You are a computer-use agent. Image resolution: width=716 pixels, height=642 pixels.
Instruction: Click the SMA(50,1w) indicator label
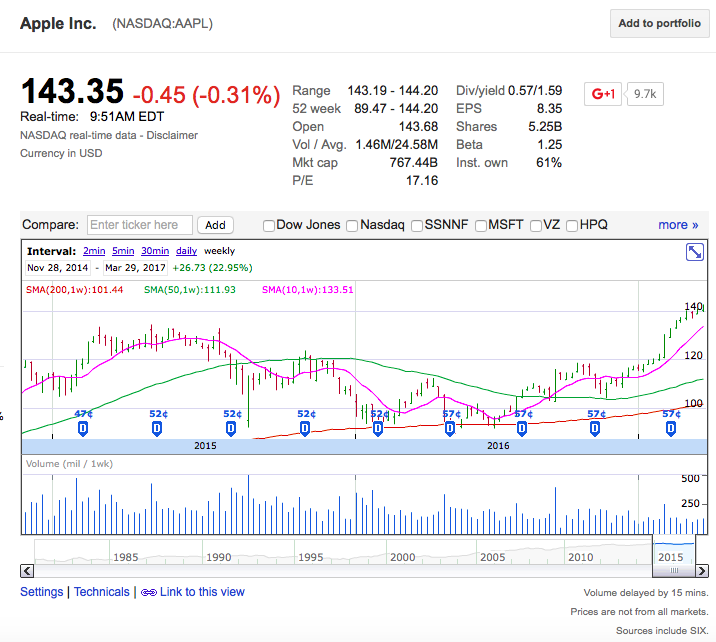190,289
